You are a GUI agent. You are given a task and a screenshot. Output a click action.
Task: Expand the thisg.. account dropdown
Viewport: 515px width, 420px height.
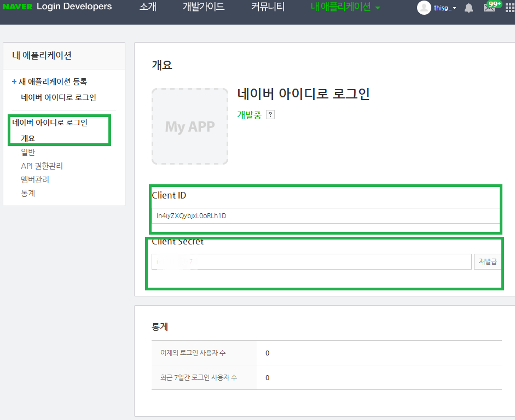(445, 8)
